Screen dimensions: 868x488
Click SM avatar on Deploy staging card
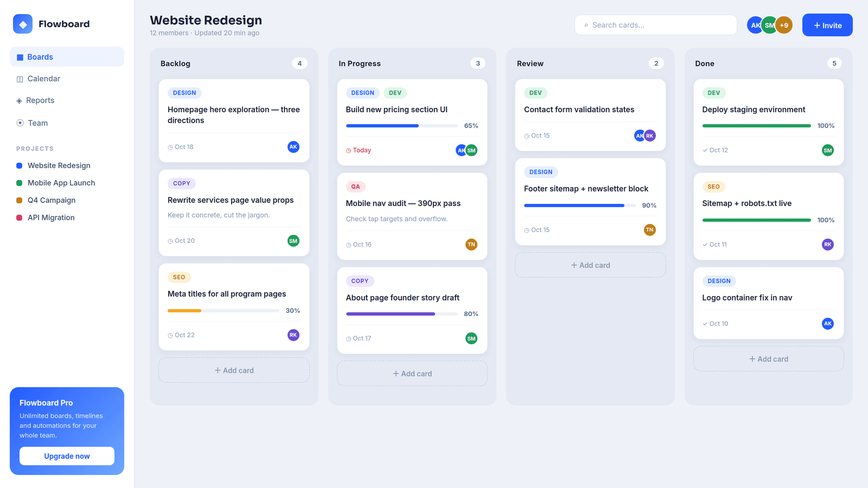[x=828, y=150]
